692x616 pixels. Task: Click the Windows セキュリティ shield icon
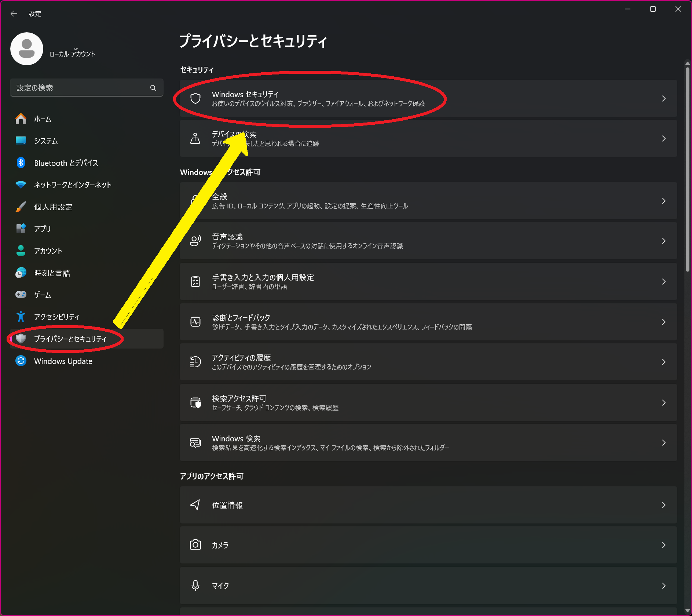coord(195,98)
